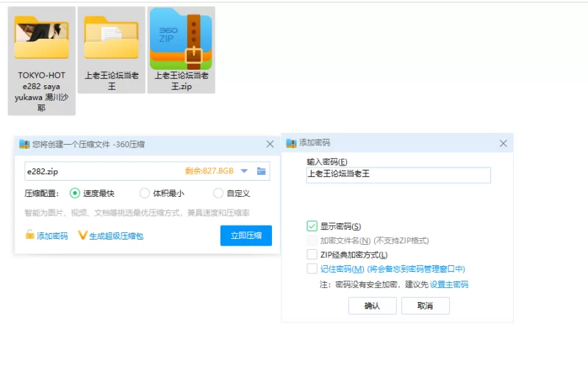Uncheck the 显示密码 checkbox
588x388 pixels.
[312, 226]
